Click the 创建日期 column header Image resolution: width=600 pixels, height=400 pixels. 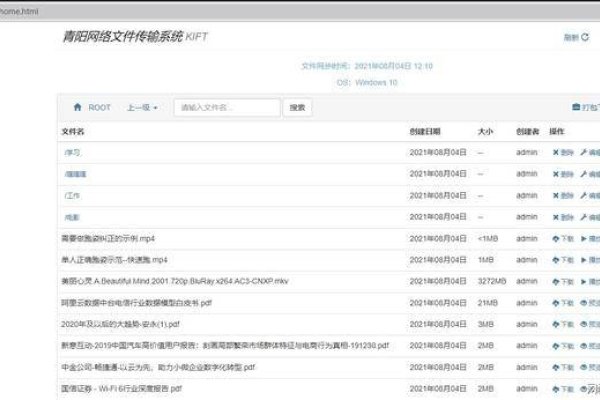point(425,132)
